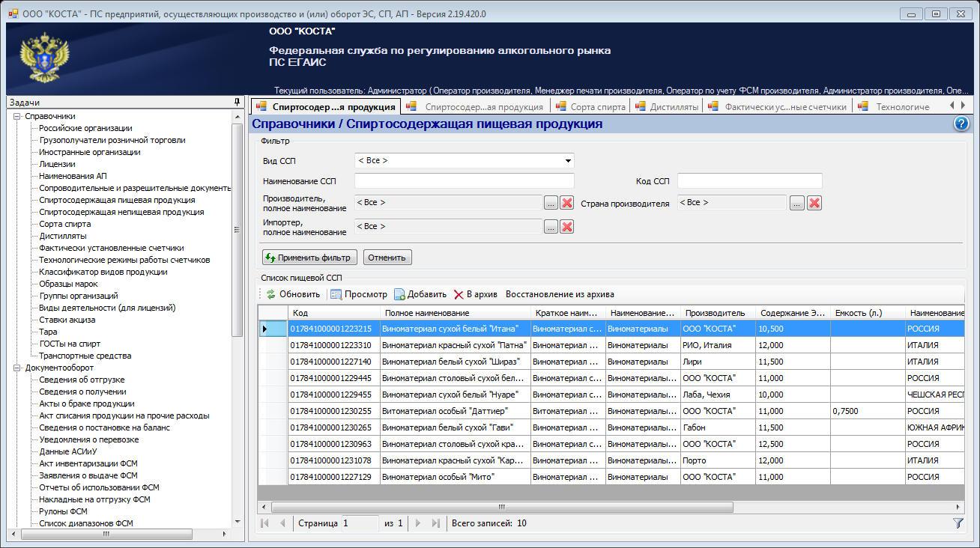Go to the last page navigation icon

coord(436,523)
